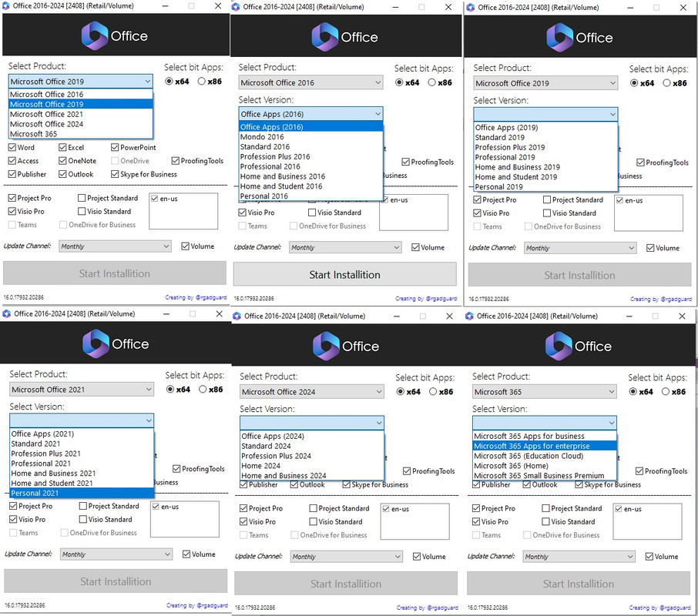Pick Mondo 2016 from the version list
Image resolution: width=698 pixels, height=616 pixels.
(310, 137)
